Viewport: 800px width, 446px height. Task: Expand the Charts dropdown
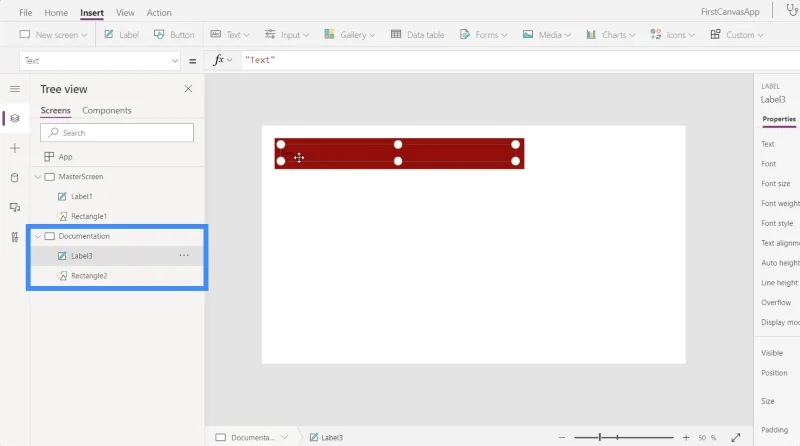point(610,35)
